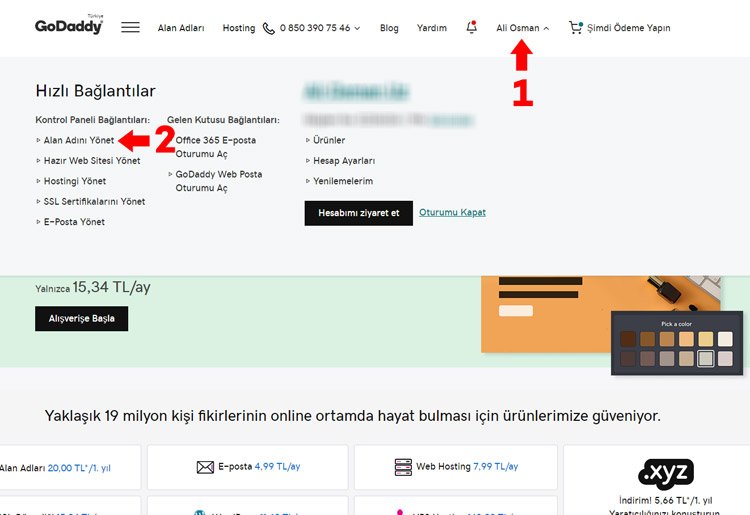Open the hamburger menu icon

click(130, 28)
